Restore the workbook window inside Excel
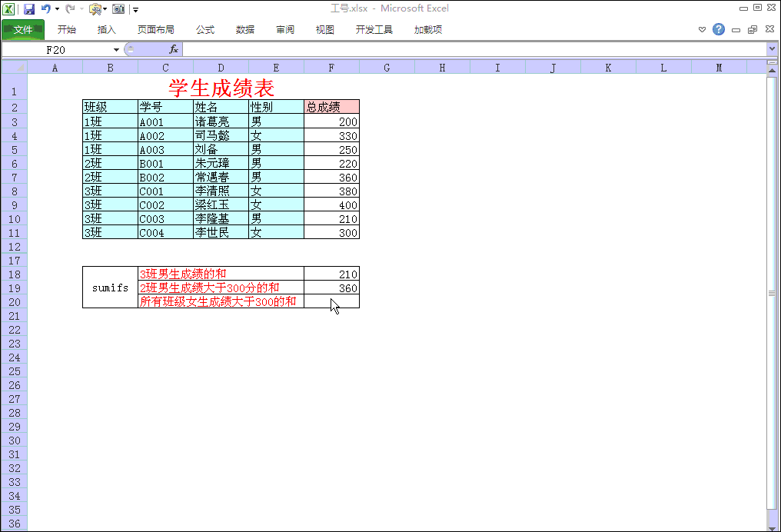This screenshot has height=532, width=781. pos(753,29)
